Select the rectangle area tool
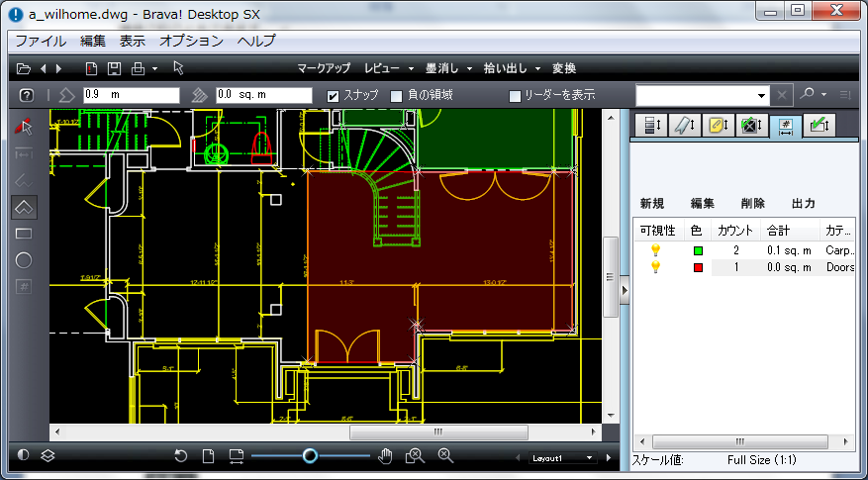868x480 pixels. [23, 234]
